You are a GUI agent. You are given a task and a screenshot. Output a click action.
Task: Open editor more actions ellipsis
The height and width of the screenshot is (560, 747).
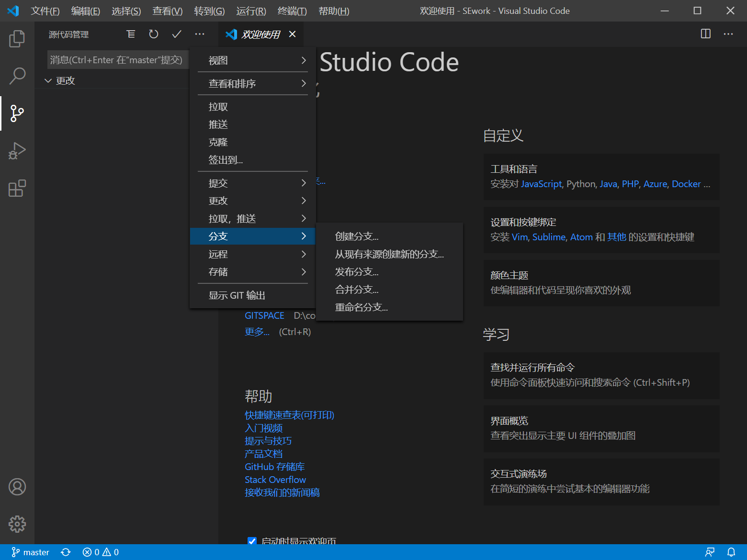[x=728, y=34]
